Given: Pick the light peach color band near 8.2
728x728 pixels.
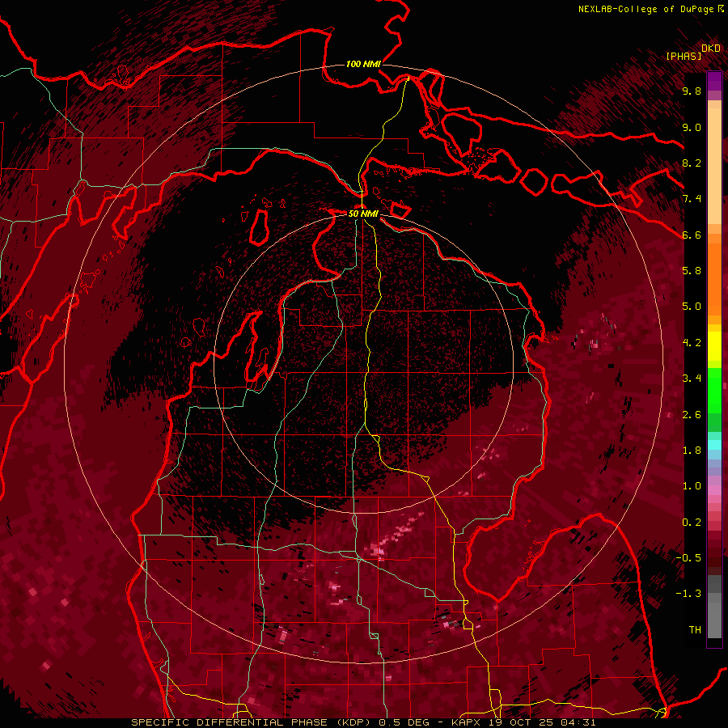Looking at the screenshot, I should point(714,167).
